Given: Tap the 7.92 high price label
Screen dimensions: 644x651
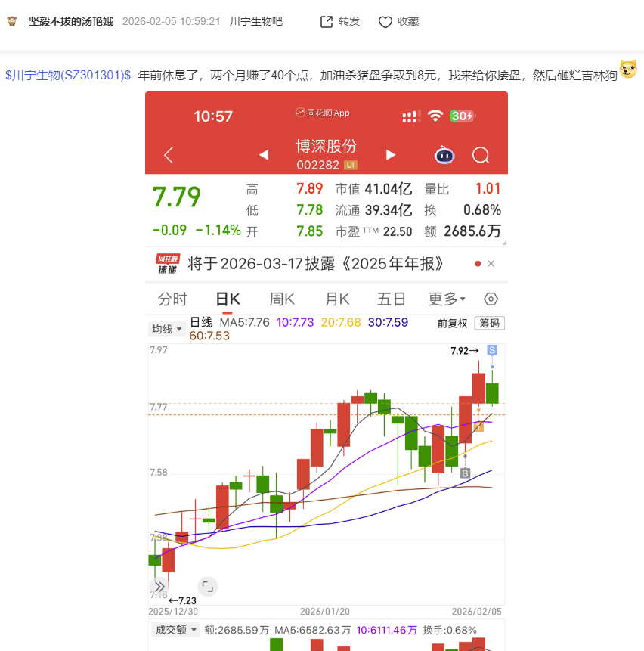Looking at the screenshot, I should [x=464, y=351].
